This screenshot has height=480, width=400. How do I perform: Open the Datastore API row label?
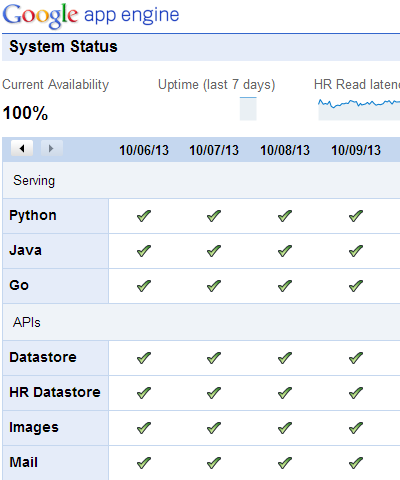[x=43, y=357]
